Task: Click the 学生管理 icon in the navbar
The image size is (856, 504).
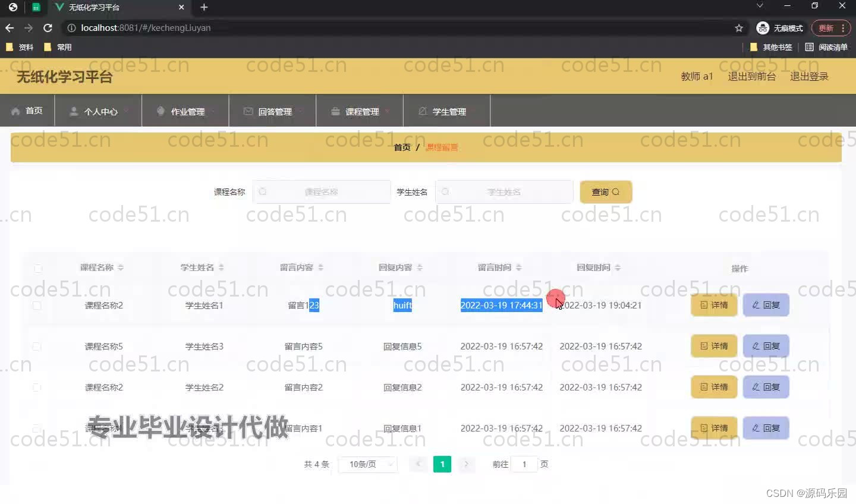Action: pos(422,111)
